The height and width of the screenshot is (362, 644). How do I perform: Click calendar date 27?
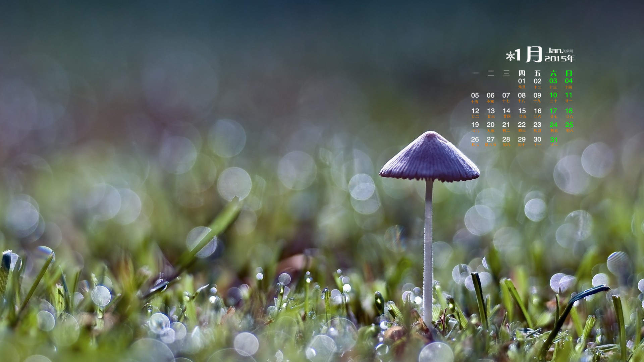pos(490,139)
